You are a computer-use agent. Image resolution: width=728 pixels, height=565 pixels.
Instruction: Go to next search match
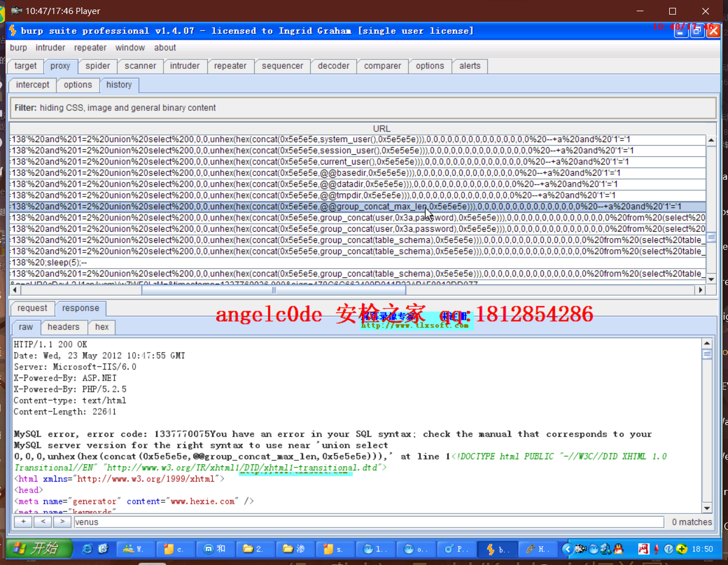click(62, 522)
